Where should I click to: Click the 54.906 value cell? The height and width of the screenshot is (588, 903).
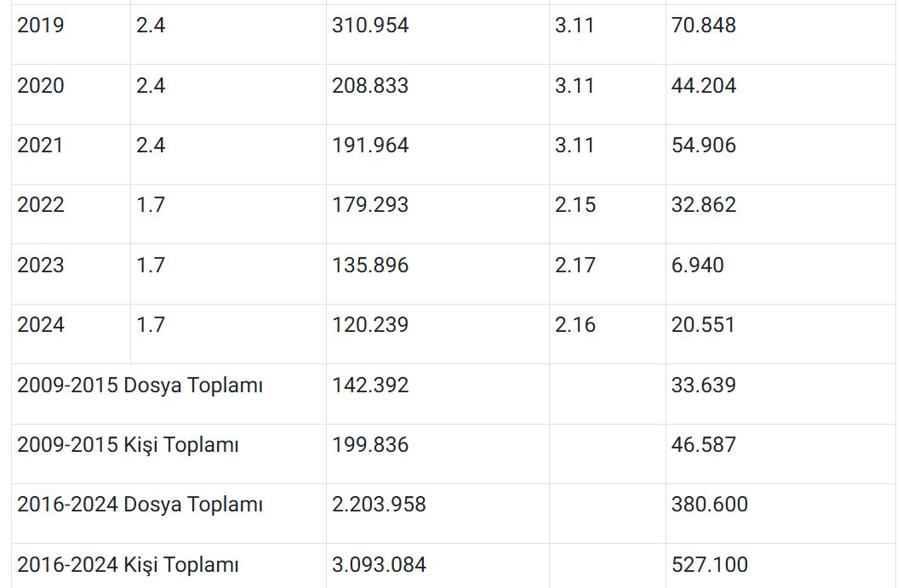[704, 146]
